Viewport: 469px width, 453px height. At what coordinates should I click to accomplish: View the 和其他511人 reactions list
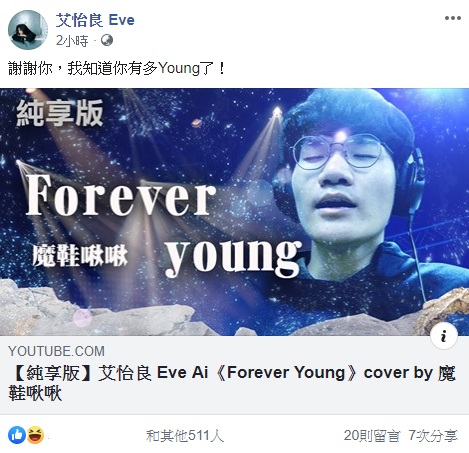(x=185, y=436)
